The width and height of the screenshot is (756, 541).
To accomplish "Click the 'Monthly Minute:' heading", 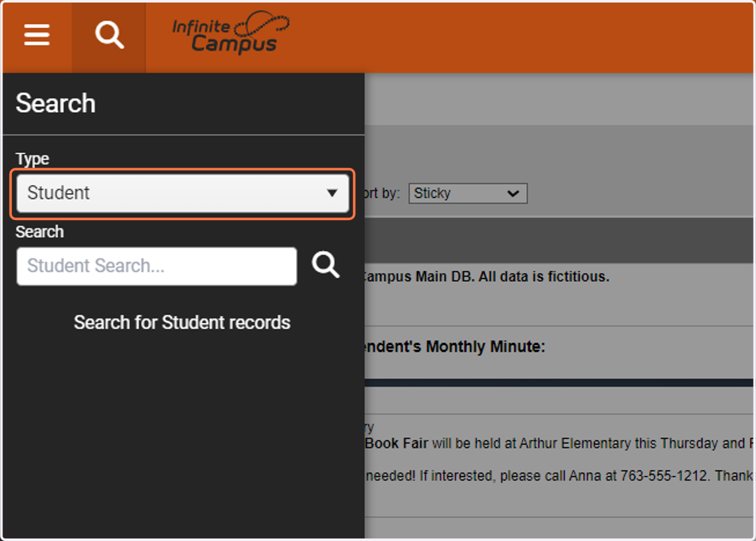I will point(486,347).
